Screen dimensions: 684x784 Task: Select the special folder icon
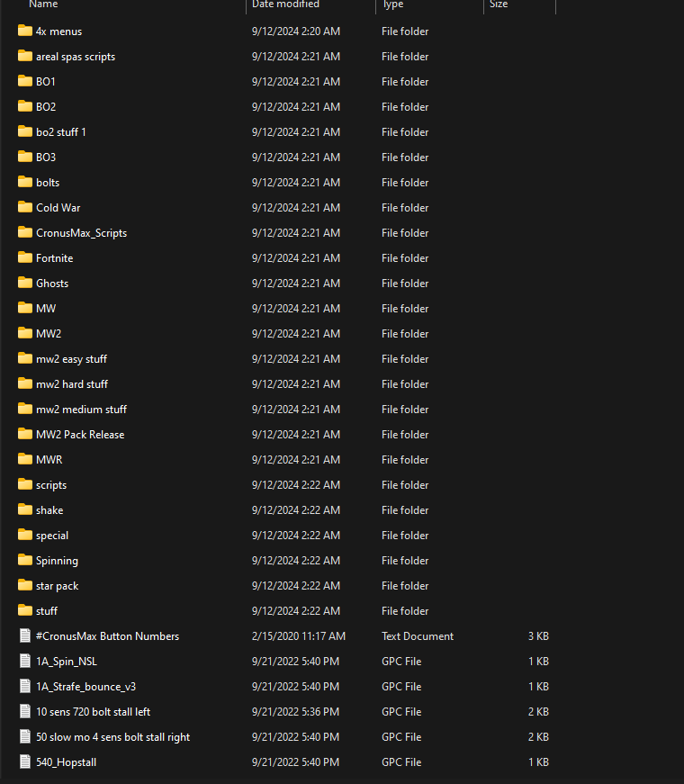(25, 535)
